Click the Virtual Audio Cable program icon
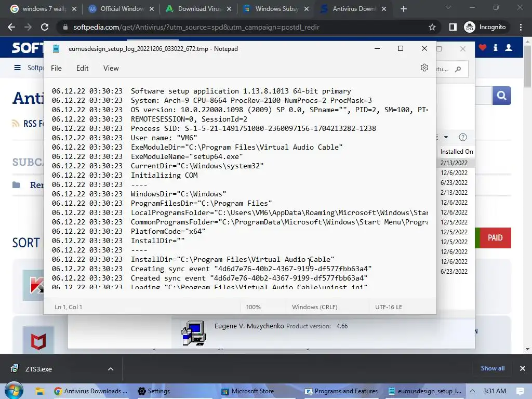The image size is (532, 399). (x=194, y=333)
